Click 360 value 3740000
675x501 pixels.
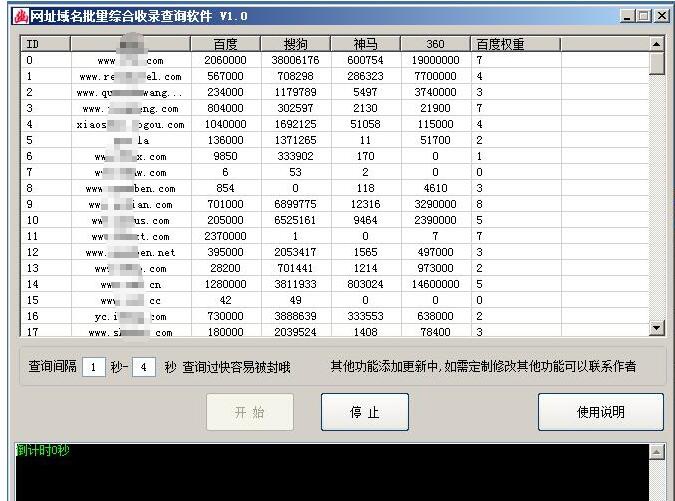(x=435, y=92)
